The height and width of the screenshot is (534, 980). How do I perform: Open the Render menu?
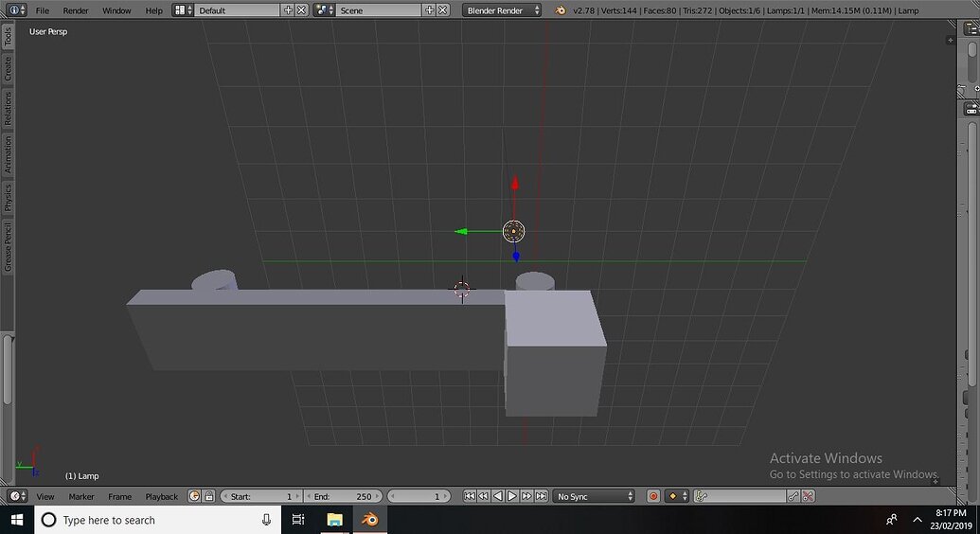76,10
